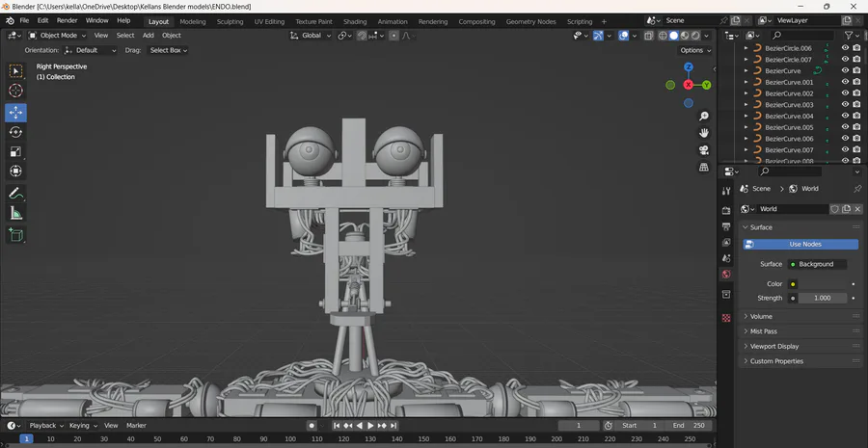Click the Blender logo menu icon

10,20
